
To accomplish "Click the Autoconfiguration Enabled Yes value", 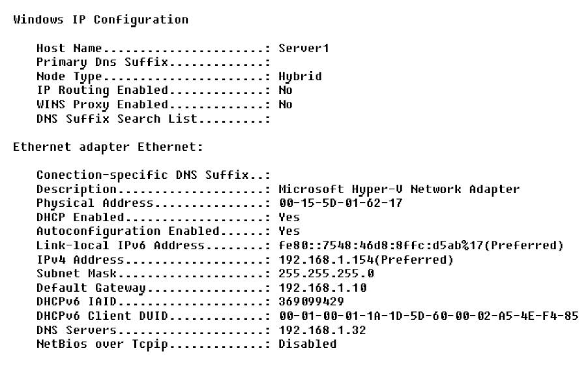I will point(289,231).
